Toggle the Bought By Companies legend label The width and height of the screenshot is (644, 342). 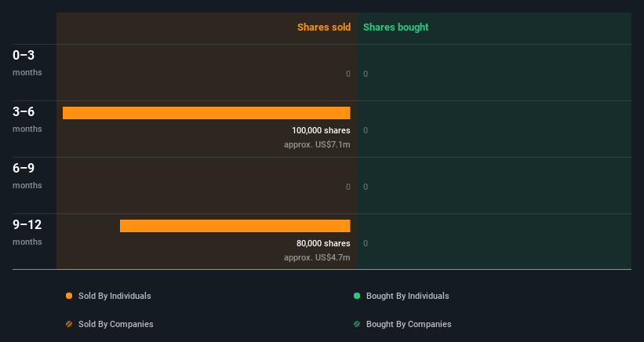(x=409, y=324)
